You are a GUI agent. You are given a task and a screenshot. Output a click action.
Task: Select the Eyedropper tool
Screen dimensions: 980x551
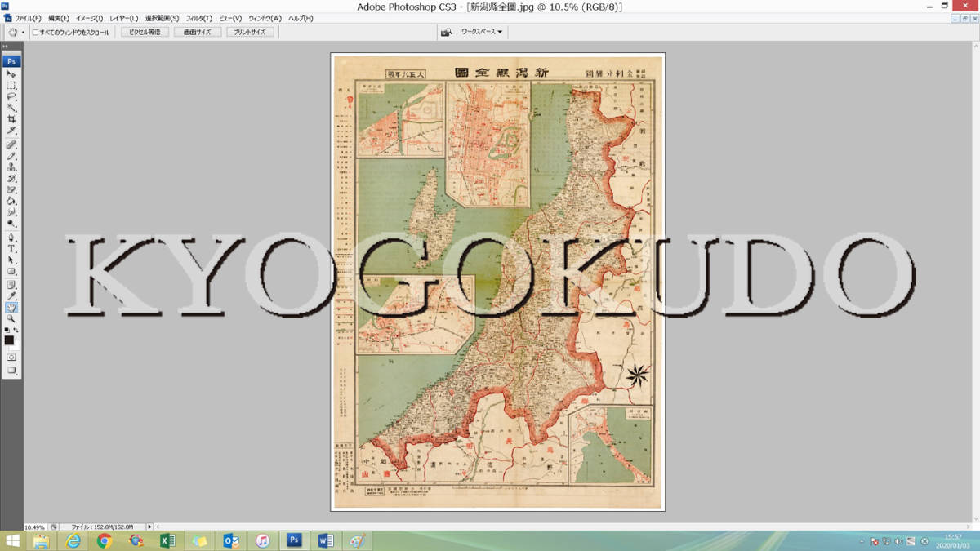11,296
